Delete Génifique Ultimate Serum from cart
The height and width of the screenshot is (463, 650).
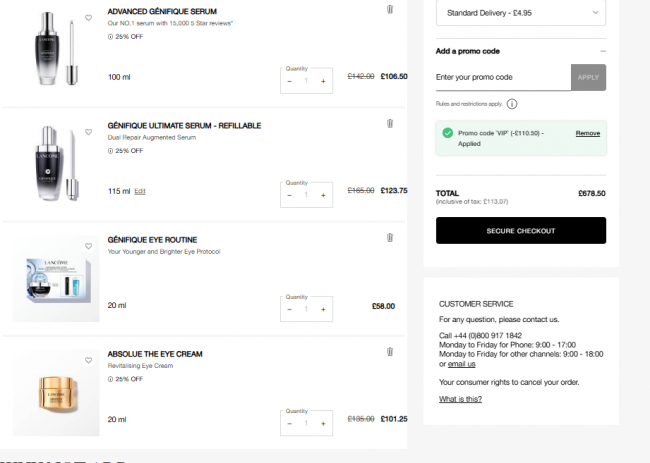point(390,124)
